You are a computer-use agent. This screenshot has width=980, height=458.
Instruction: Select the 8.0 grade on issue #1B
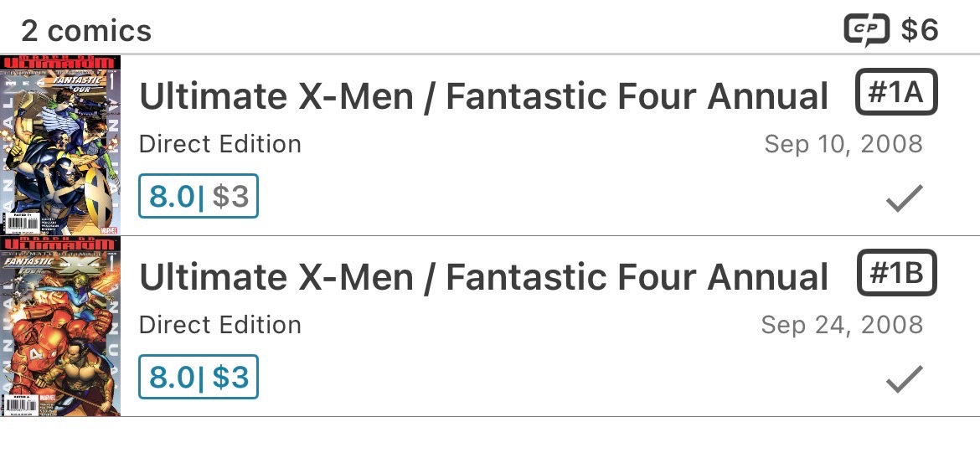[x=172, y=377]
